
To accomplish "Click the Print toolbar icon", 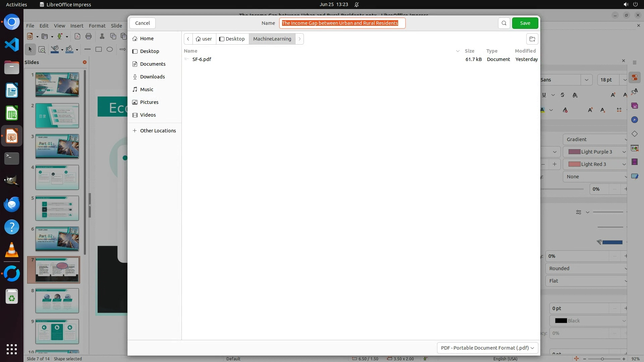I will (x=89, y=37).
